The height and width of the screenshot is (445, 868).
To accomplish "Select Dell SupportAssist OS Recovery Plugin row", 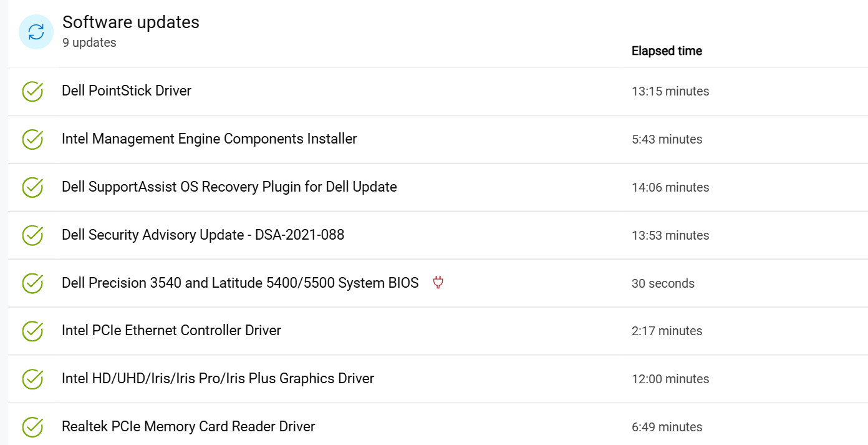I will (x=438, y=187).
